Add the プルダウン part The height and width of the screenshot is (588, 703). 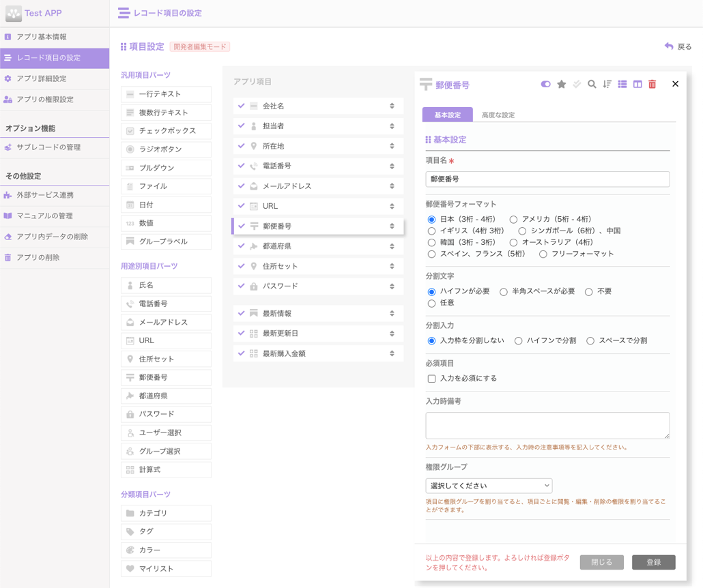[x=166, y=168]
